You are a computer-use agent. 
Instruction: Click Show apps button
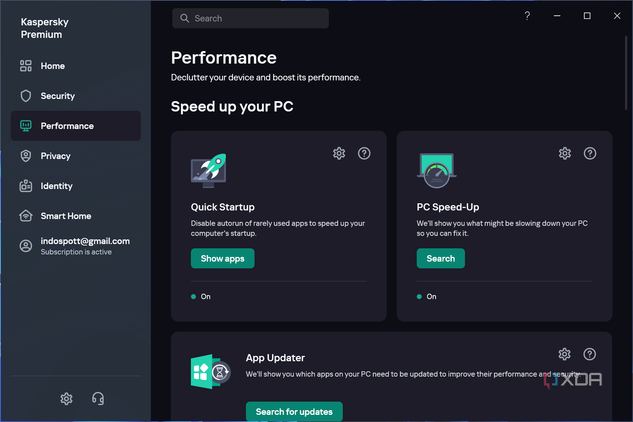point(222,258)
